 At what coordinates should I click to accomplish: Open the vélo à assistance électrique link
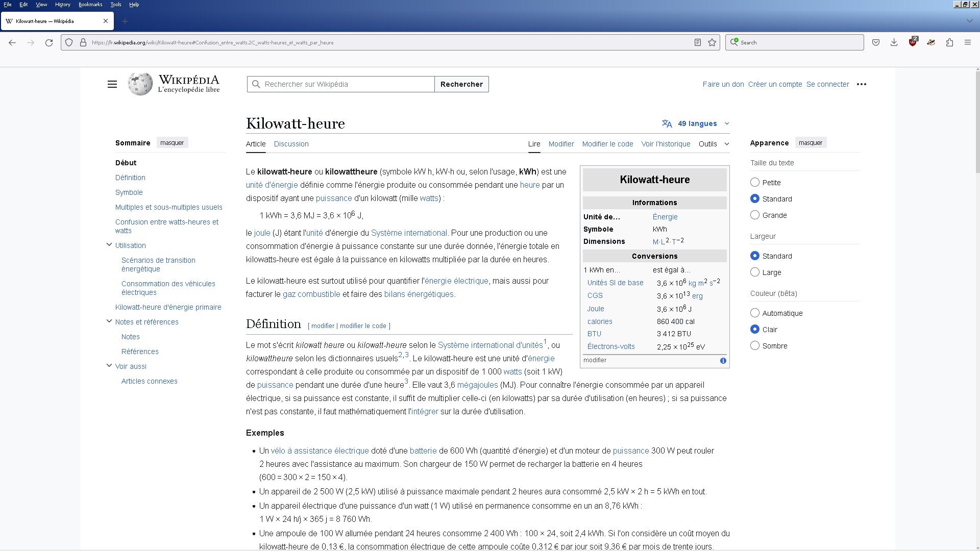pyautogui.click(x=320, y=450)
